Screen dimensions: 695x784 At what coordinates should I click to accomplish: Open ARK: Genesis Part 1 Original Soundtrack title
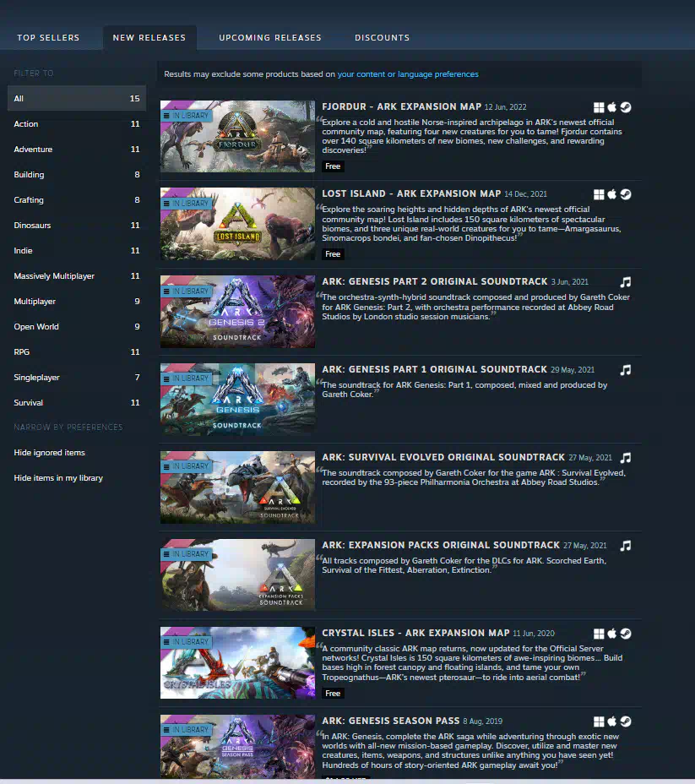[x=435, y=369]
